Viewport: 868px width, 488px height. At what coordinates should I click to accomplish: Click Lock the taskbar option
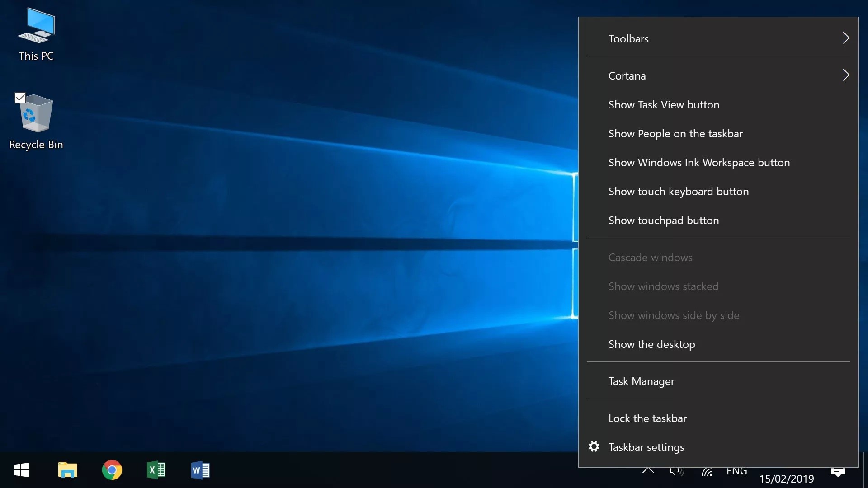click(647, 418)
